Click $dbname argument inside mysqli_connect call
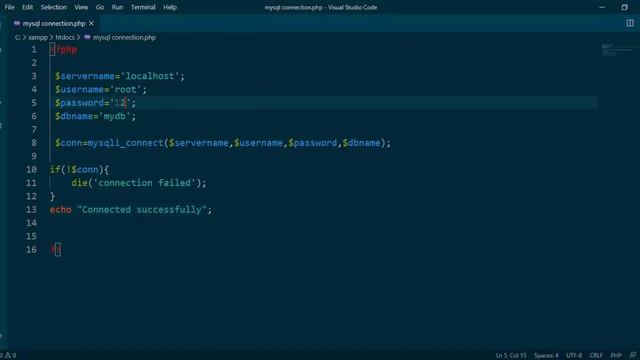640x360 pixels. click(x=362, y=143)
